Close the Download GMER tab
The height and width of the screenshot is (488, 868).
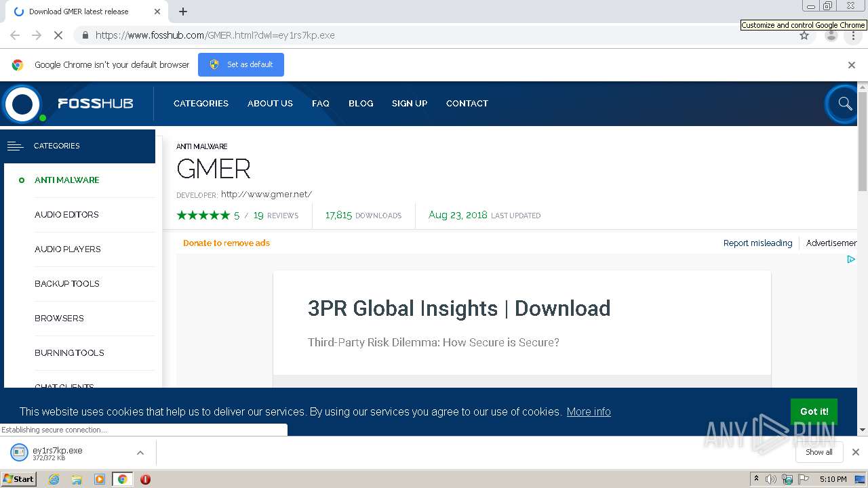click(x=157, y=12)
